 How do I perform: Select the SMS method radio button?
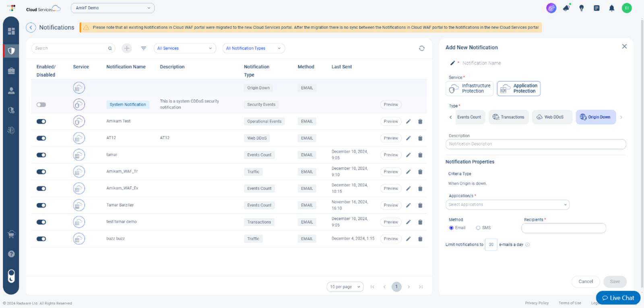tap(478, 228)
